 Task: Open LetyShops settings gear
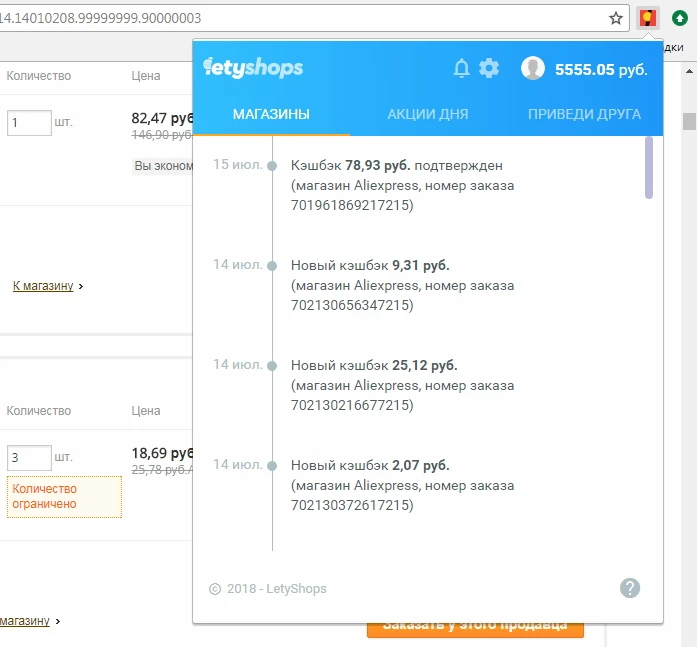coord(489,68)
